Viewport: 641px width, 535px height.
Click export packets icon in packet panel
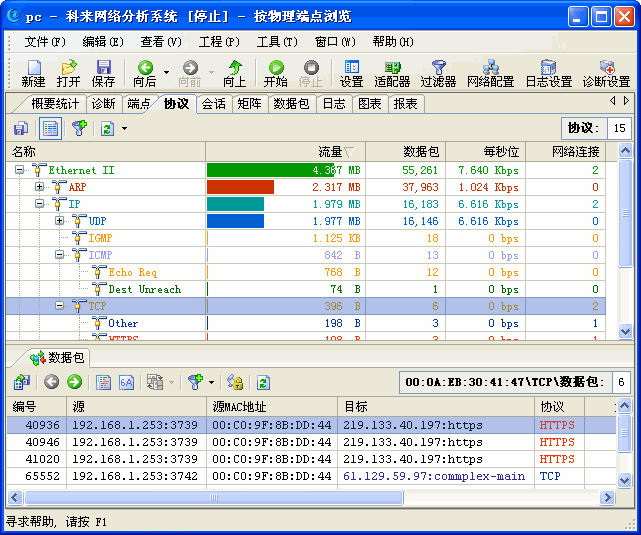[21, 382]
